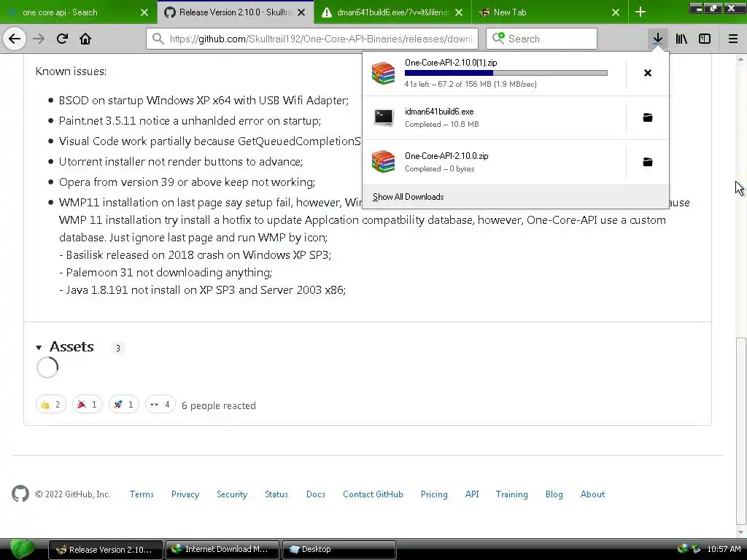Switch to the New Tab tab
The width and height of the screenshot is (747, 560).
[x=549, y=12]
